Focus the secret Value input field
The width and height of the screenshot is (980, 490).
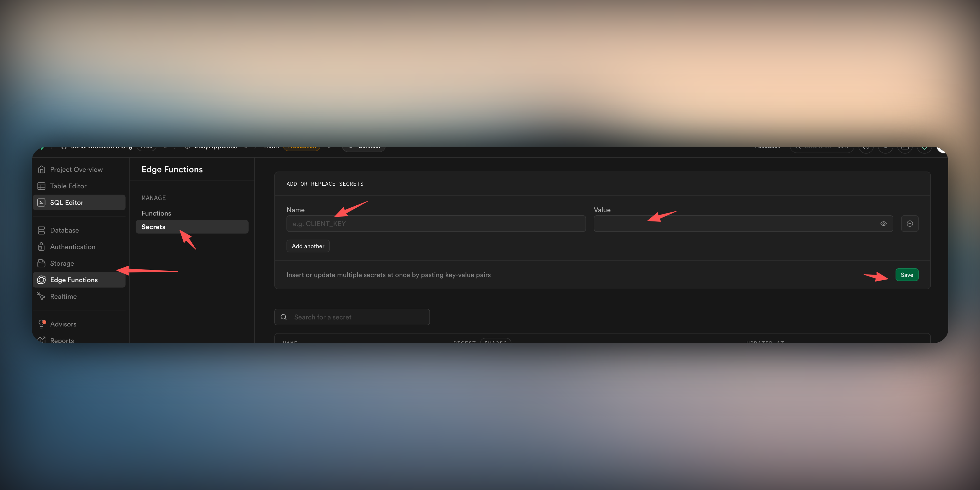pyautogui.click(x=734, y=224)
